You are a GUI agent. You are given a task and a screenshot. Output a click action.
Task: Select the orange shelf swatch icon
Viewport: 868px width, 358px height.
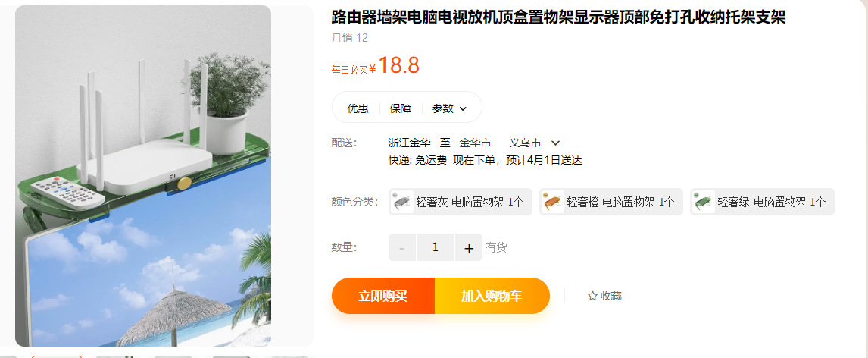tap(553, 202)
